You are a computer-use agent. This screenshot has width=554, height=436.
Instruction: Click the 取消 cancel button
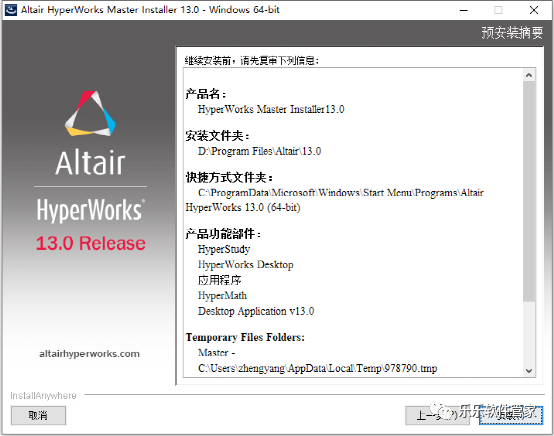pos(38,415)
